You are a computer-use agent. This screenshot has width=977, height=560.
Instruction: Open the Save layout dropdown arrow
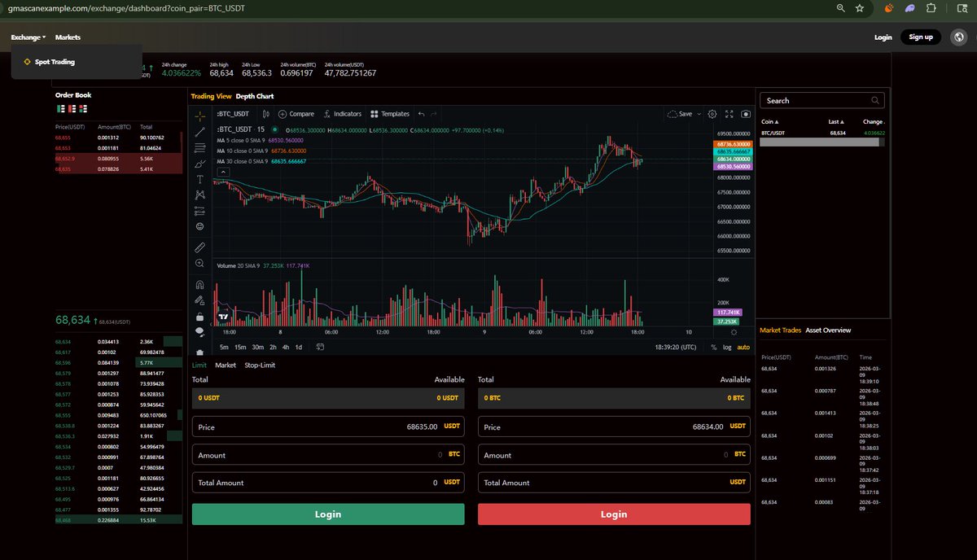[699, 114]
